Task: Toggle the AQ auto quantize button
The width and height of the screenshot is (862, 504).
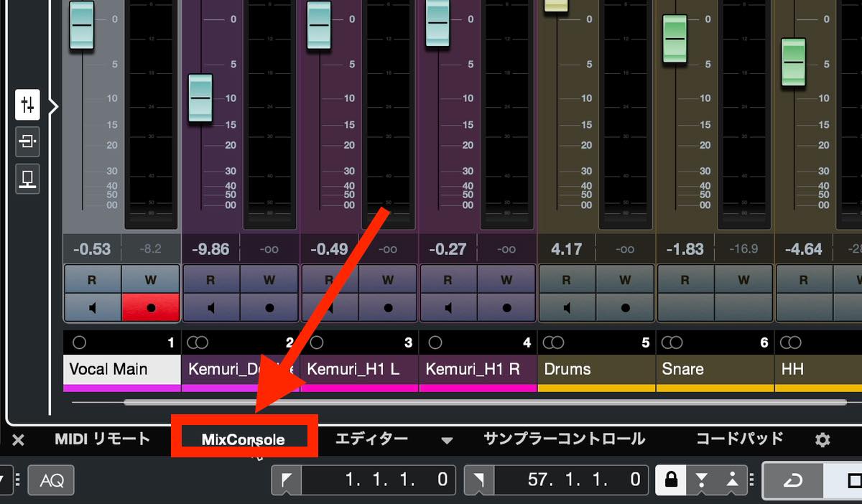Action: pyautogui.click(x=51, y=480)
